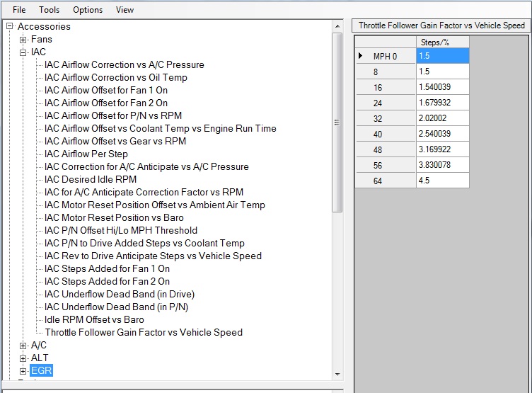Viewport: 532px width, 393px height.
Task: Click the value cell for 32 MPH
Action: point(442,118)
